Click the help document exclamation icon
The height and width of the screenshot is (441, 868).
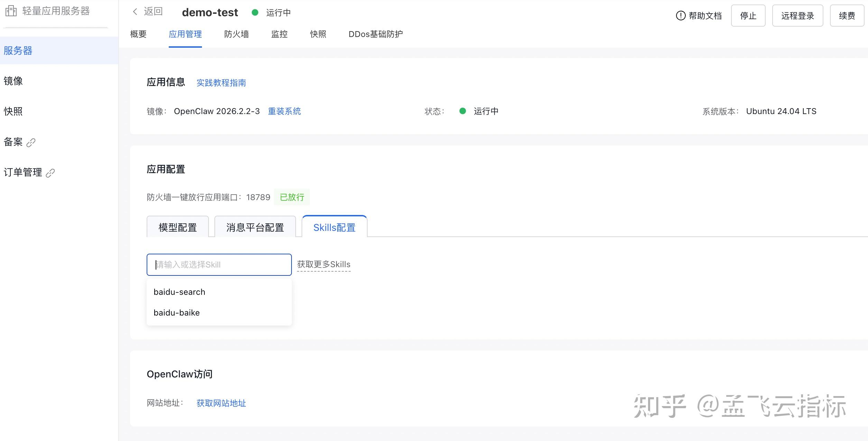[680, 16]
